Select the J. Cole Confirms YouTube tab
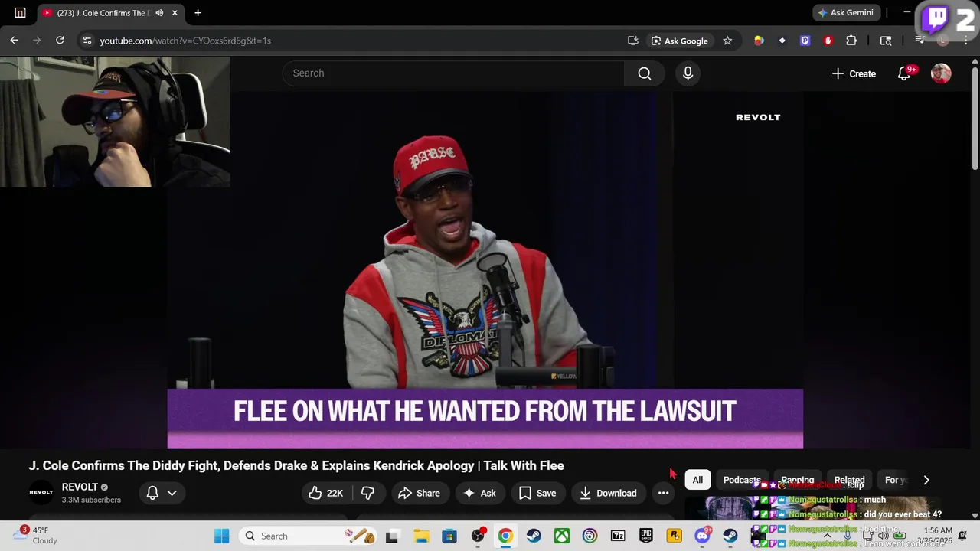 (x=111, y=13)
